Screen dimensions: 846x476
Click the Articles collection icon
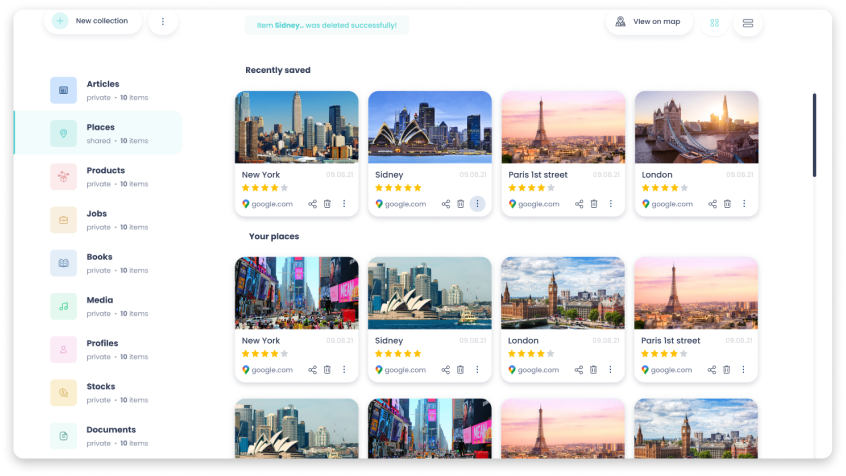[x=64, y=90]
